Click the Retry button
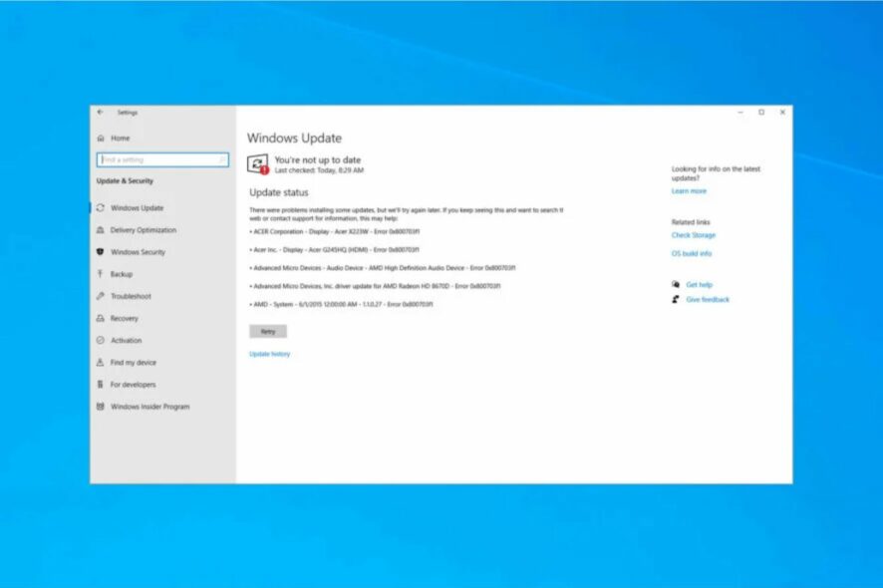Screen dimensions: 883x588 click(x=268, y=331)
